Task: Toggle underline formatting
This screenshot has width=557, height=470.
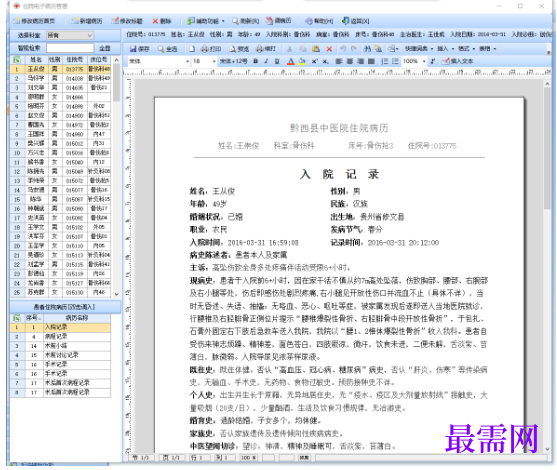Action: 277,61
